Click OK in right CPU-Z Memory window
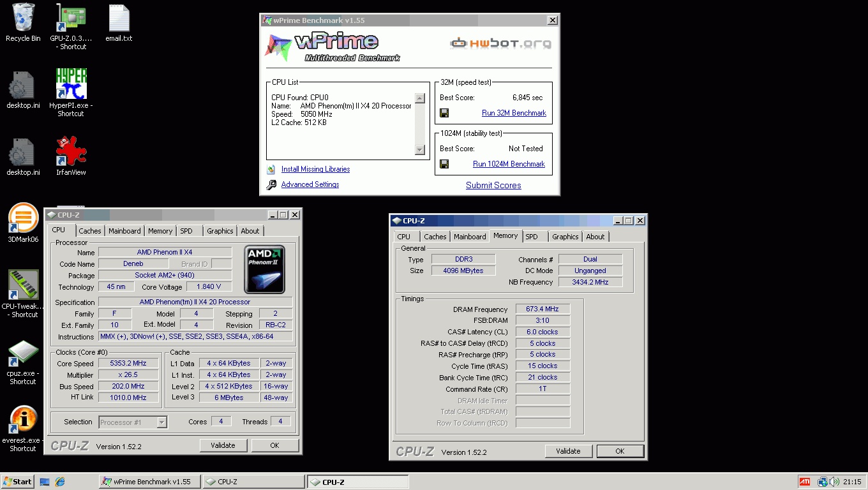The image size is (868, 490). [620, 451]
